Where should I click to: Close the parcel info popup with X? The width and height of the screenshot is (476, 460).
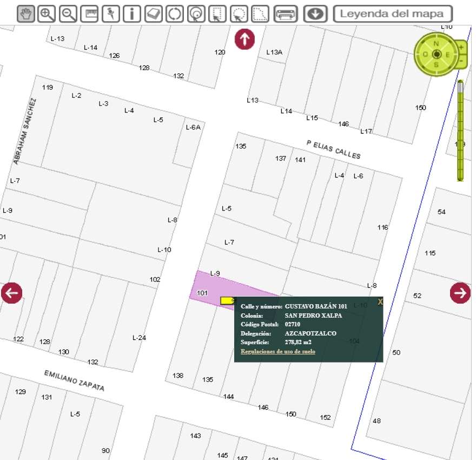380,302
